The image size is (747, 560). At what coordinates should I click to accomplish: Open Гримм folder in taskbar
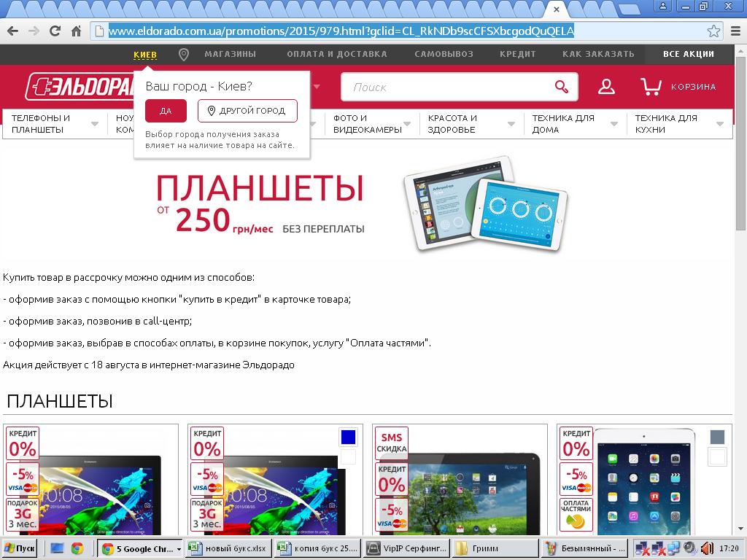click(x=495, y=548)
